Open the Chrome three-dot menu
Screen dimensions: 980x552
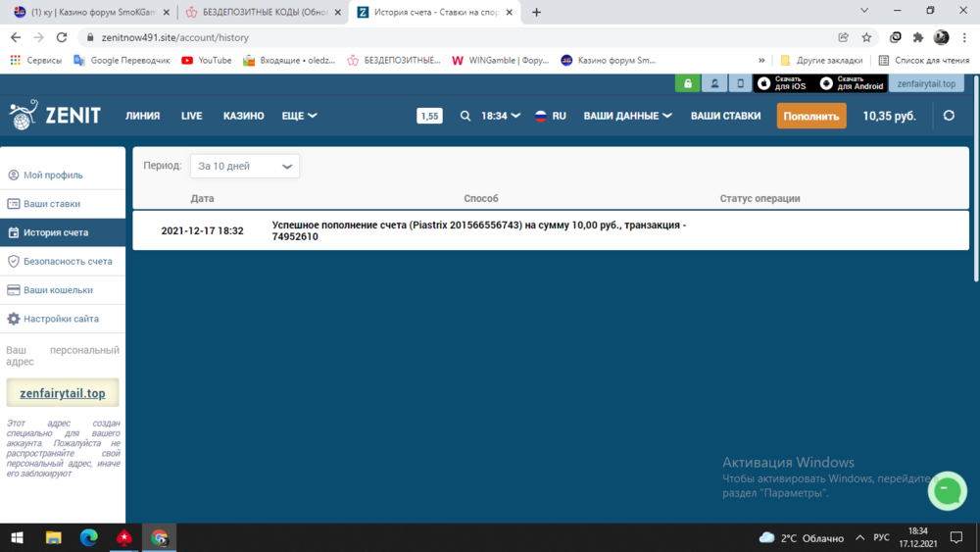pos(964,37)
